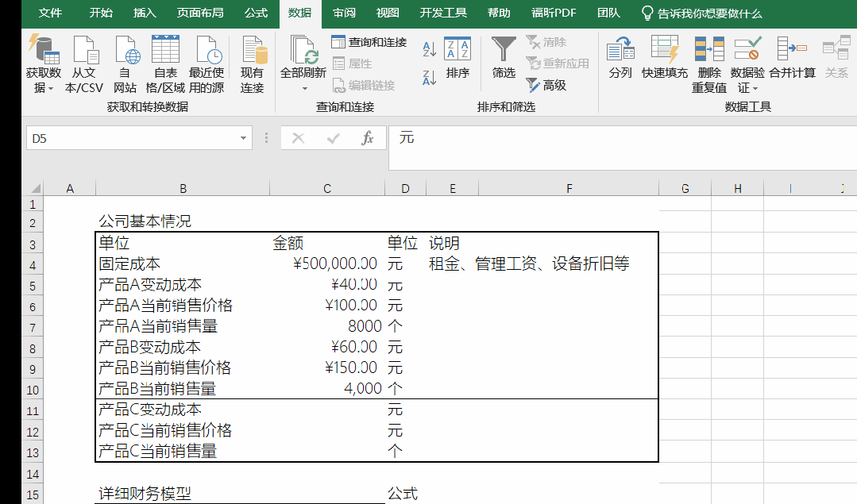857x504 pixels.
Task: Switch to the 审阅 tab
Action: tap(344, 13)
